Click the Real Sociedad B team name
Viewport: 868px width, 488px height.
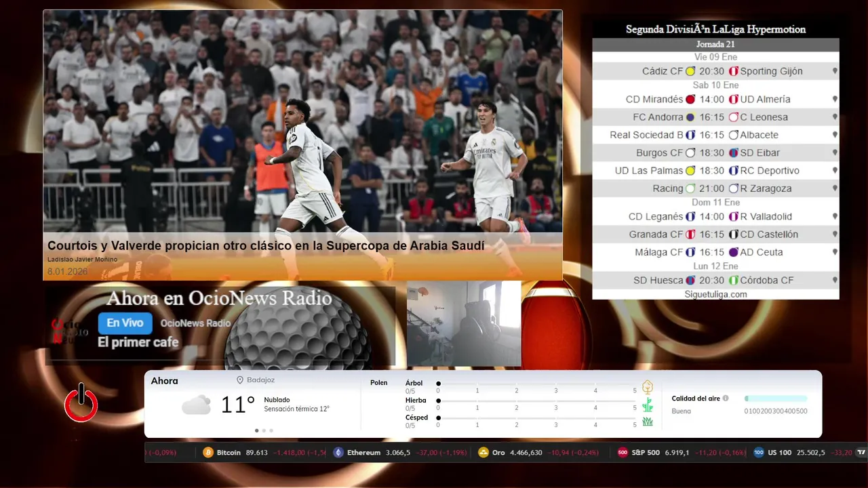click(646, 135)
